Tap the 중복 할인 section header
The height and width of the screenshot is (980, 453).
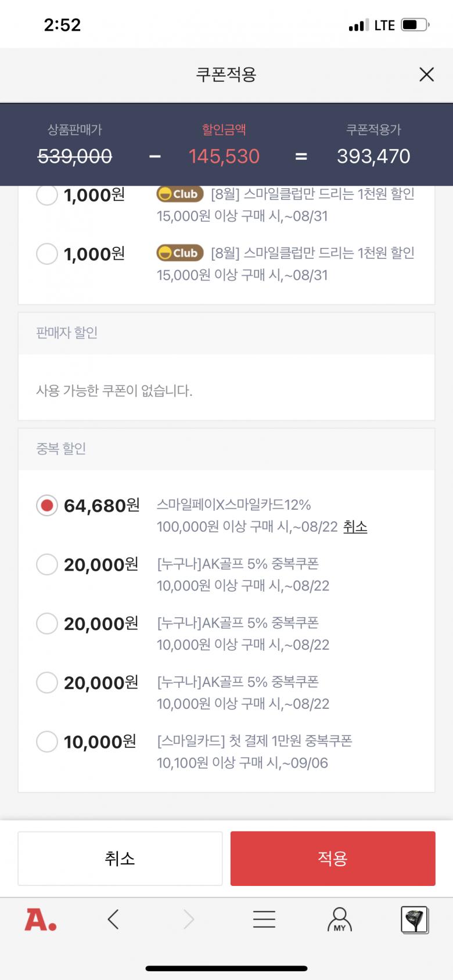pos(61,449)
